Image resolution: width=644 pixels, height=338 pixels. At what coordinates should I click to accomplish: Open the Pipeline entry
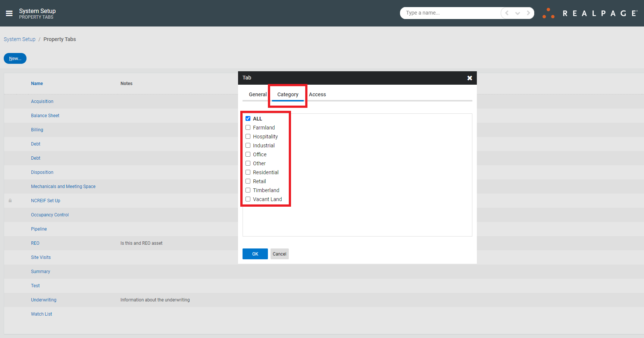pos(39,229)
